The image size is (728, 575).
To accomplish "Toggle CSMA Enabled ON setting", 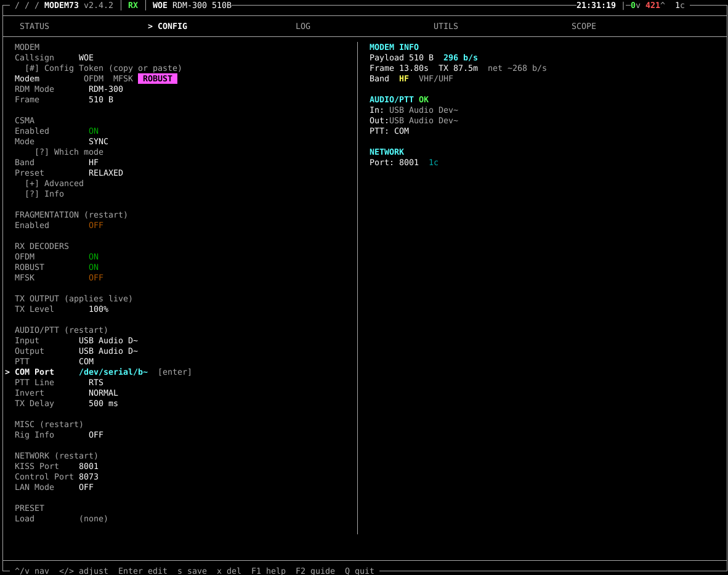I will (94, 131).
